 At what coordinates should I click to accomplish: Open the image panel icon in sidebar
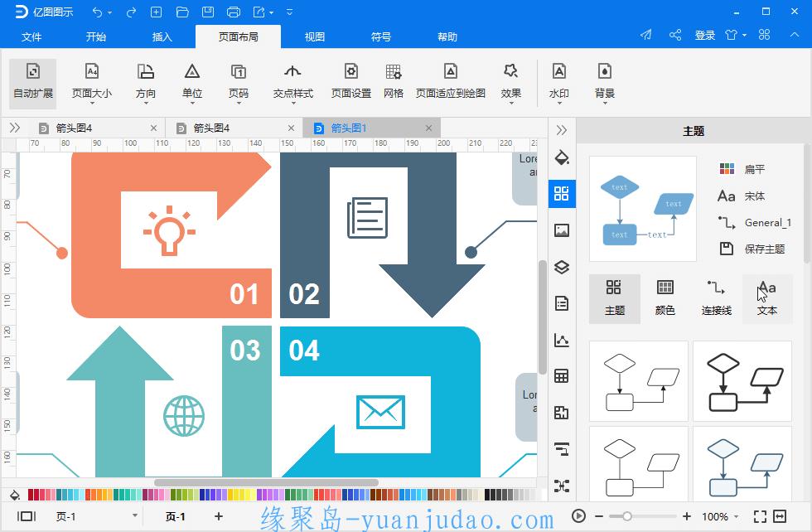[562, 230]
